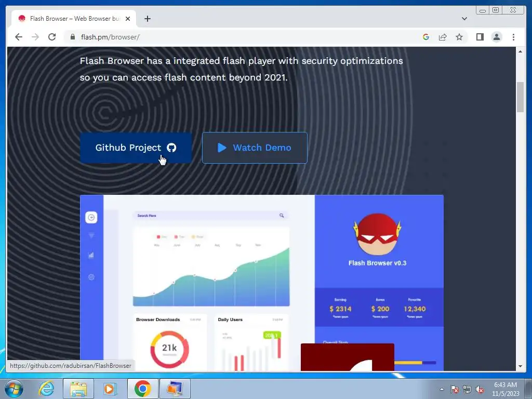Click the scroll up arrow of page scrollbar
532x399 pixels.
[520, 51]
